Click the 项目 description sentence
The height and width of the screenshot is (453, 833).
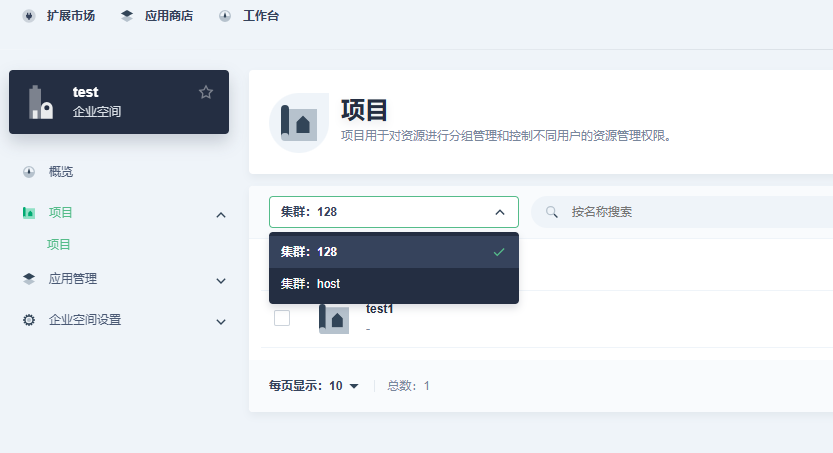tap(506, 136)
